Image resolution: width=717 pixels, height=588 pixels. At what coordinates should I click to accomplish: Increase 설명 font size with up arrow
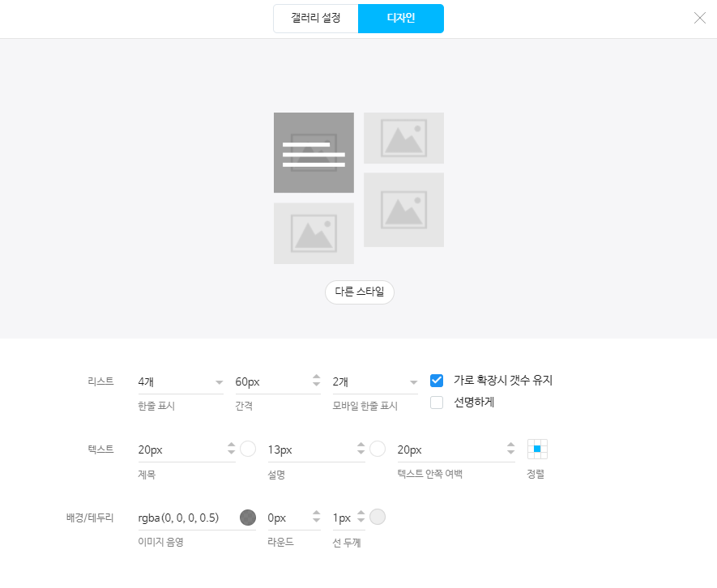(361, 445)
